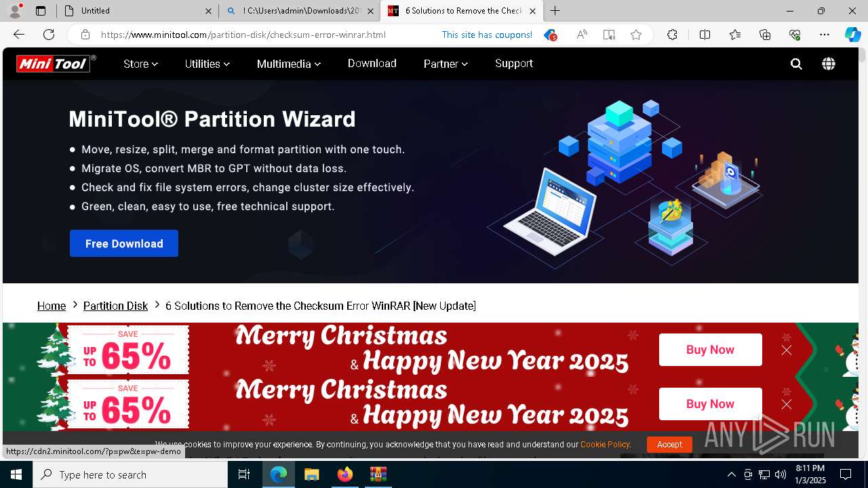
Task: Open the Cookie Policy link
Action: [605, 445]
